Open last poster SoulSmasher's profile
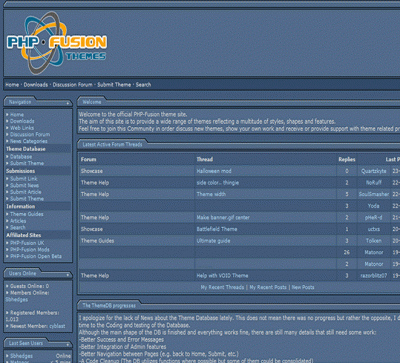The height and width of the screenshot is (363, 400). (374, 194)
